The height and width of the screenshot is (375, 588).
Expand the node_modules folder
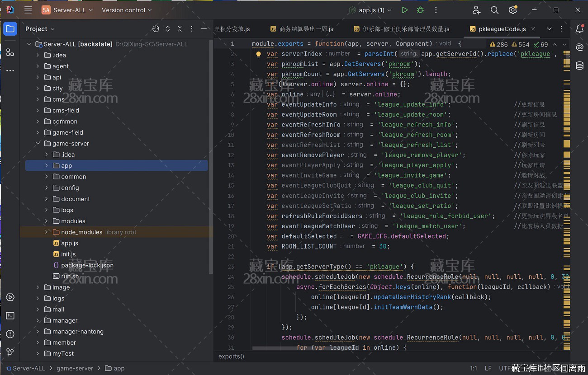46,232
